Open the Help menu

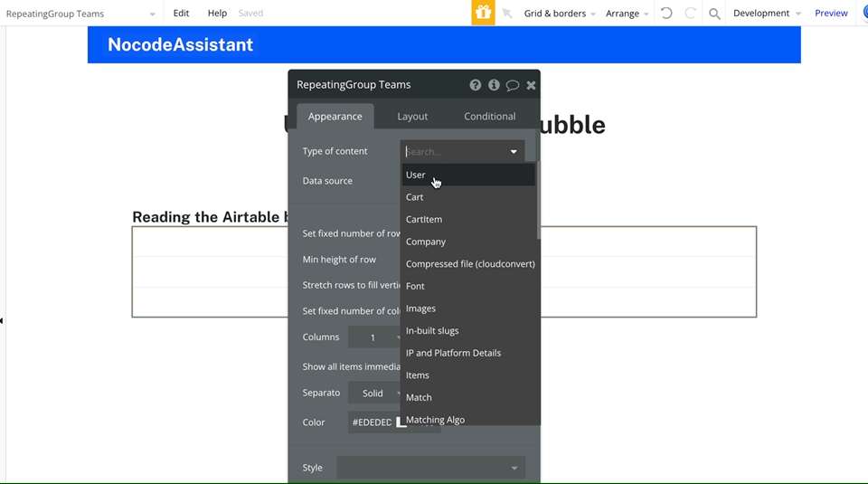(217, 13)
